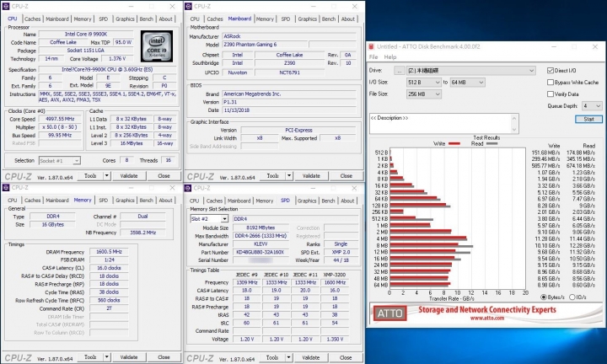Click the 8 MB bar in benchmark chart

pos(432,245)
